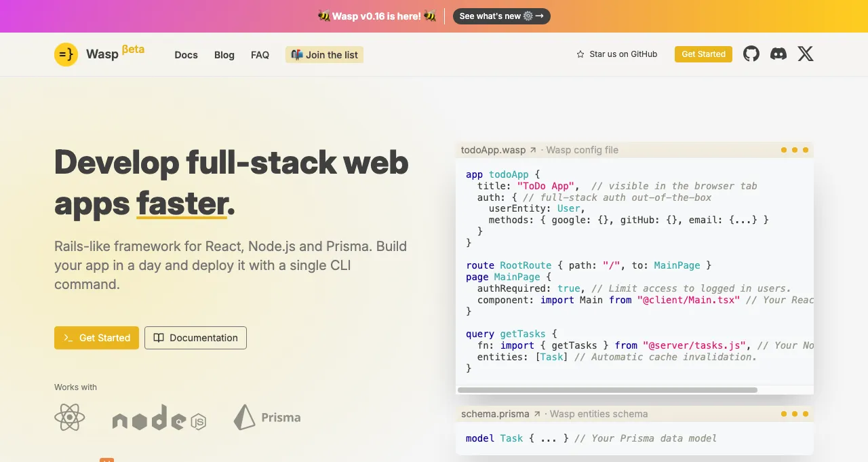Click the Wasp logo icon

click(x=66, y=54)
